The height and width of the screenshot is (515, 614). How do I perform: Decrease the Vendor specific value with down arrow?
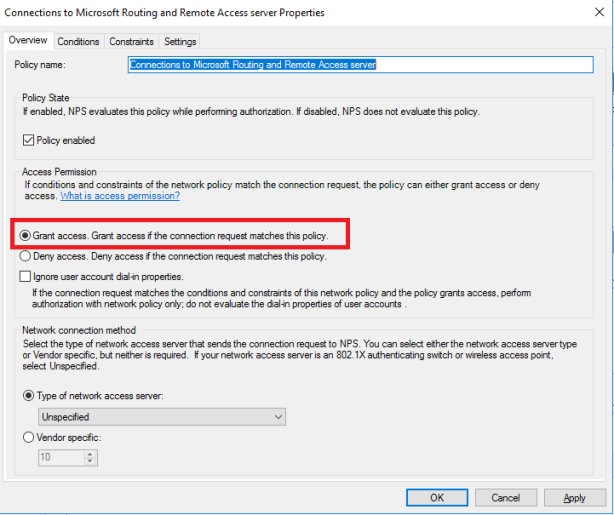coord(90,461)
